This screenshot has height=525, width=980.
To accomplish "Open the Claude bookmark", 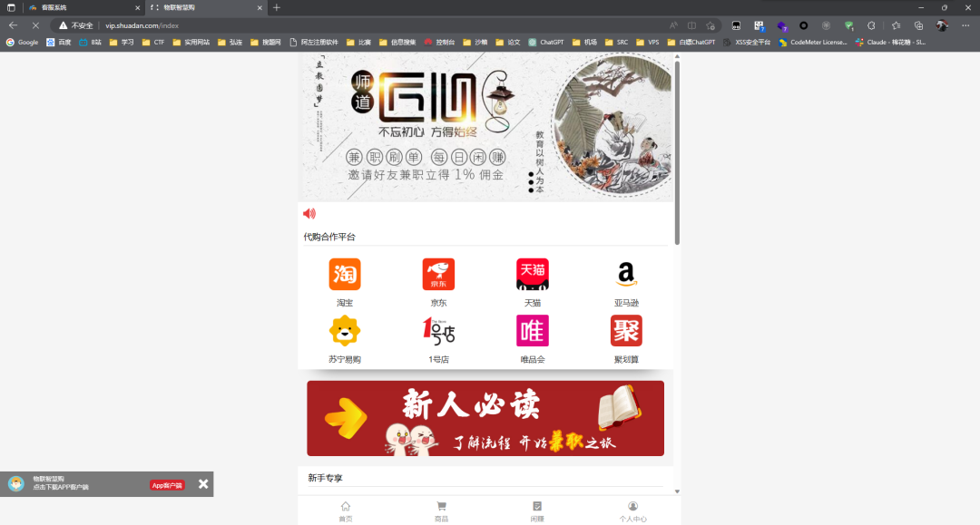I will (x=890, y=43).
